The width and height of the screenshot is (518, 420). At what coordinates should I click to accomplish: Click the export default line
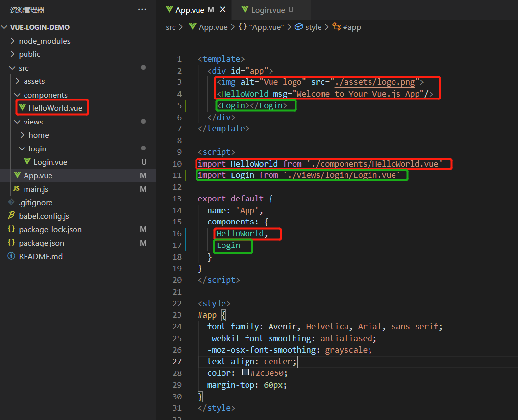click(235, 199)
